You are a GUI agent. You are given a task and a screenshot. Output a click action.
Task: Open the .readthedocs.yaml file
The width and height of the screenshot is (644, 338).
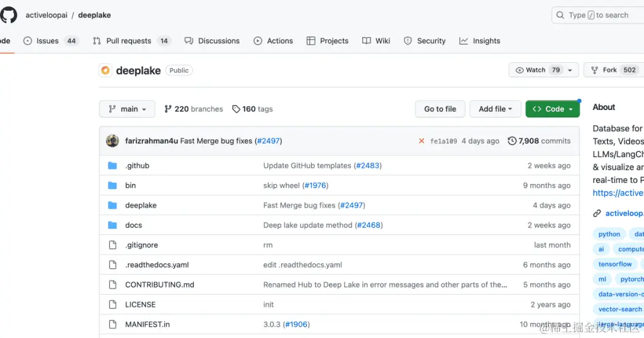click(x=157, y=264)
